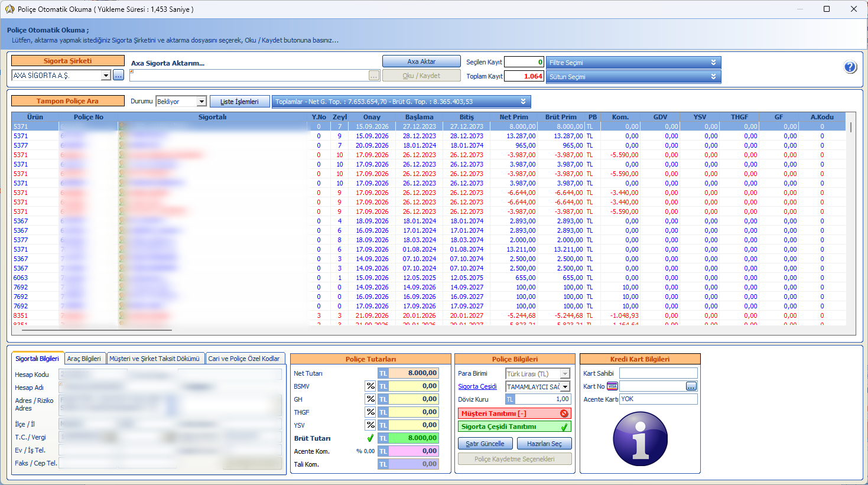The image size is (868, 485).
Task: Open the Durumu Bekliyor dropdown
Action: [201, 102]
